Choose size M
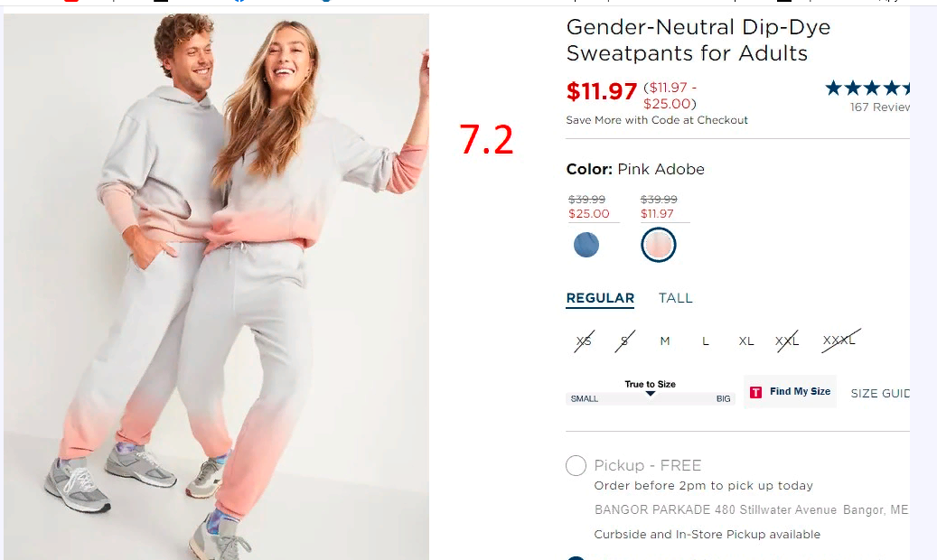The height and width of the screenshot is (560, 937). (x=664, y=341)
